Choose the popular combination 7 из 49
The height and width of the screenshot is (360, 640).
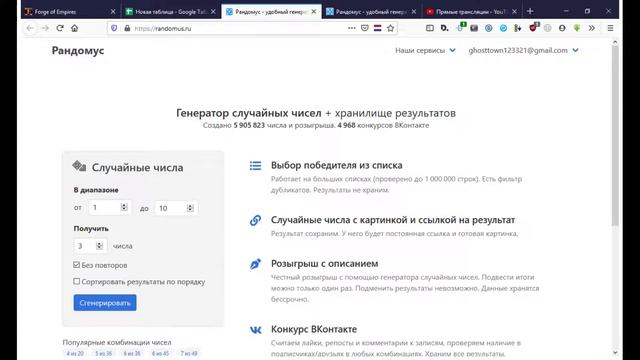point(189,353)
